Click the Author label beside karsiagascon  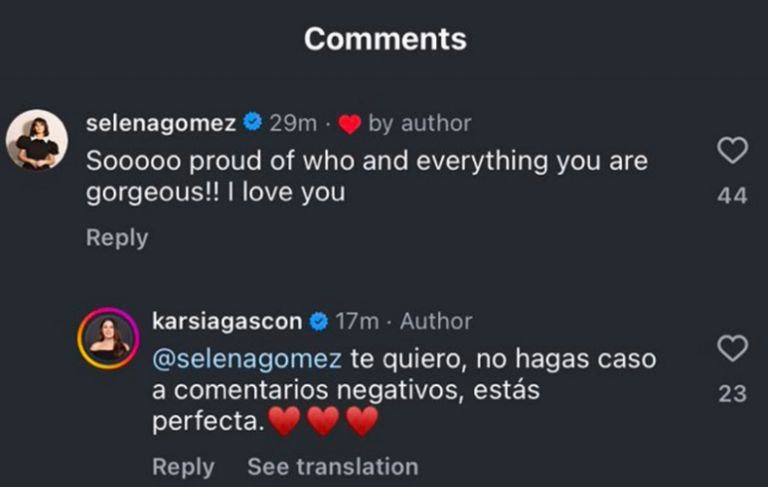click(436, 321)
